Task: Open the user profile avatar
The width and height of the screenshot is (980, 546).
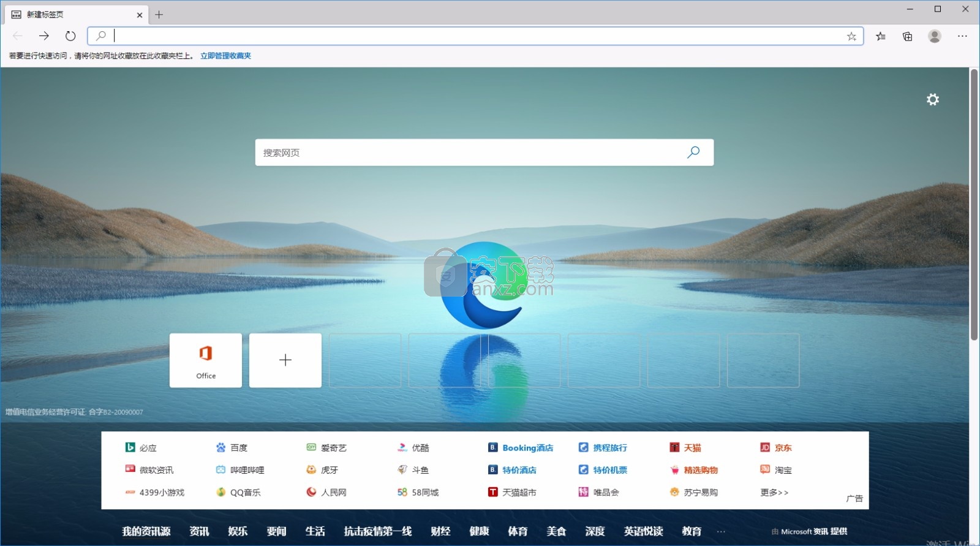Action: tap(935, 36)
